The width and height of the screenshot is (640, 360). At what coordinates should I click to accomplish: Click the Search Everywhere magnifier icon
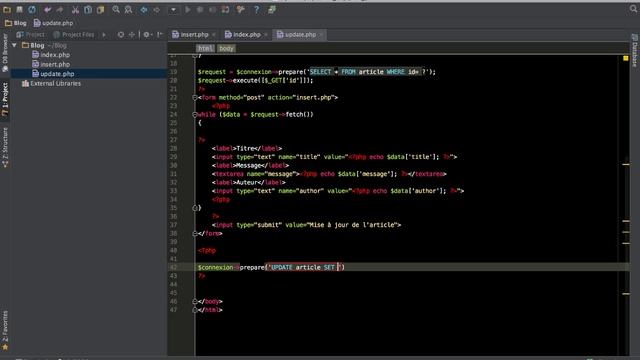click(x=633, y=9)
